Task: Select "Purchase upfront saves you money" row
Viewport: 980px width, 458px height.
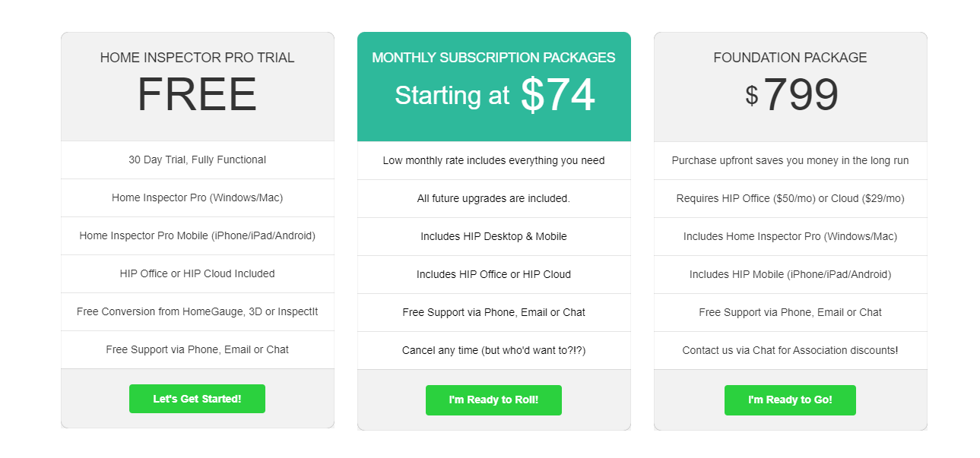Action: (790, 160)
